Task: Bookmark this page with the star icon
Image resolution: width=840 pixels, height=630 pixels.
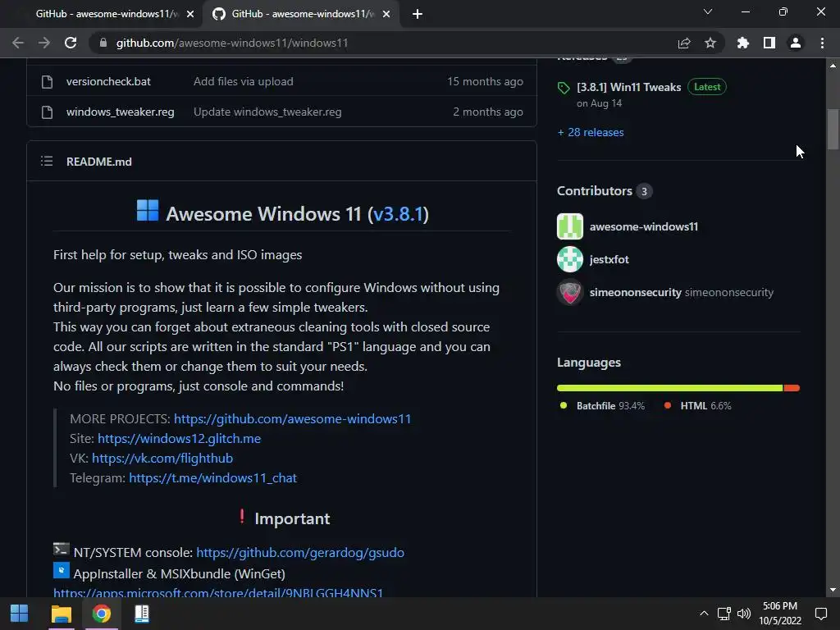Action: click(710, 43)
